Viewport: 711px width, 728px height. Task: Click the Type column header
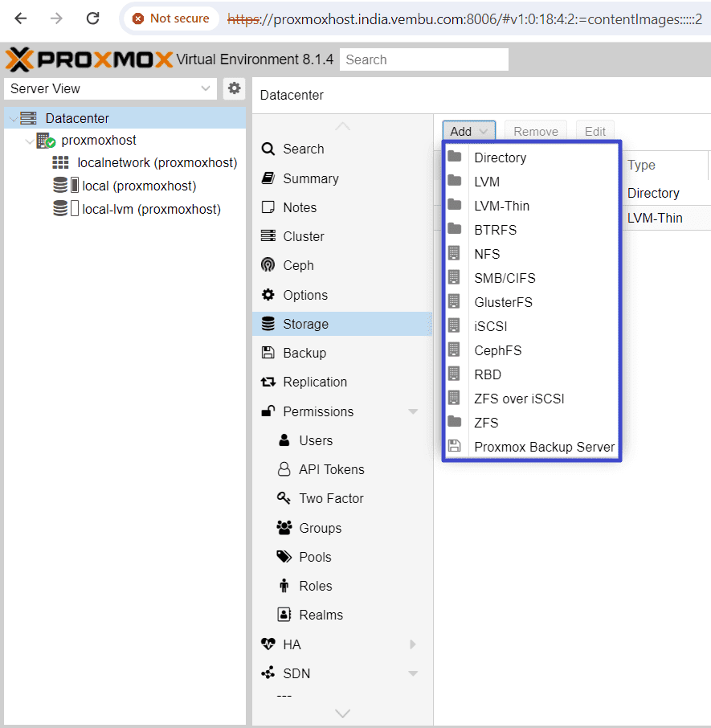665,165
